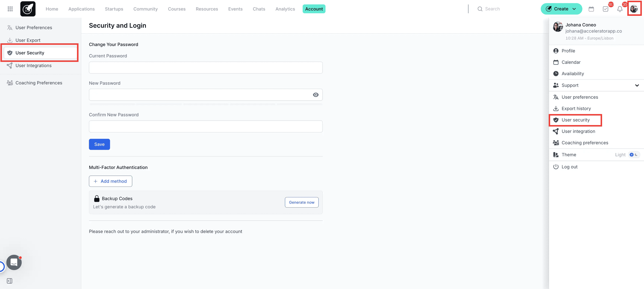This screenshot has width=644, height=289.
Task: Click the profile avatar in top bar
Action: pyautogui.click(x=634, y=9)
